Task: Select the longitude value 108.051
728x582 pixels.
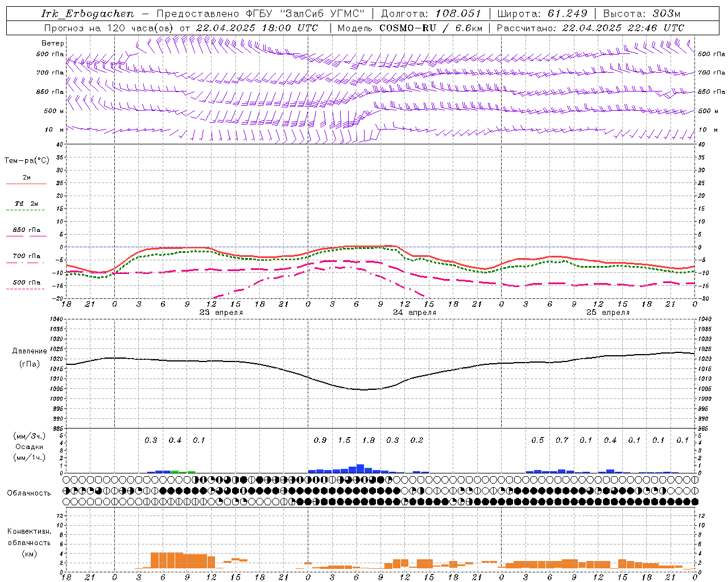Action: (458, 14)
